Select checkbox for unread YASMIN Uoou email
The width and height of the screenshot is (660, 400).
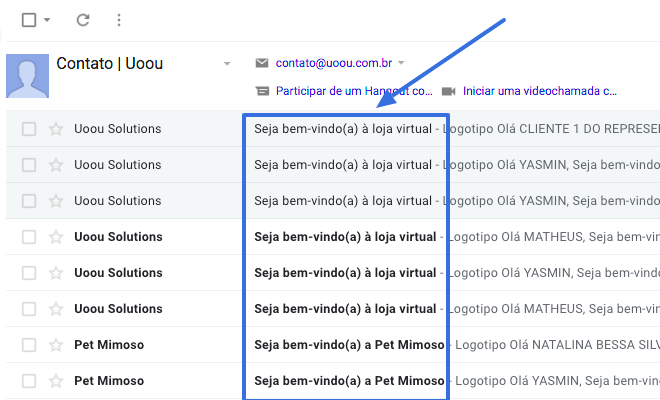[29, 273]
